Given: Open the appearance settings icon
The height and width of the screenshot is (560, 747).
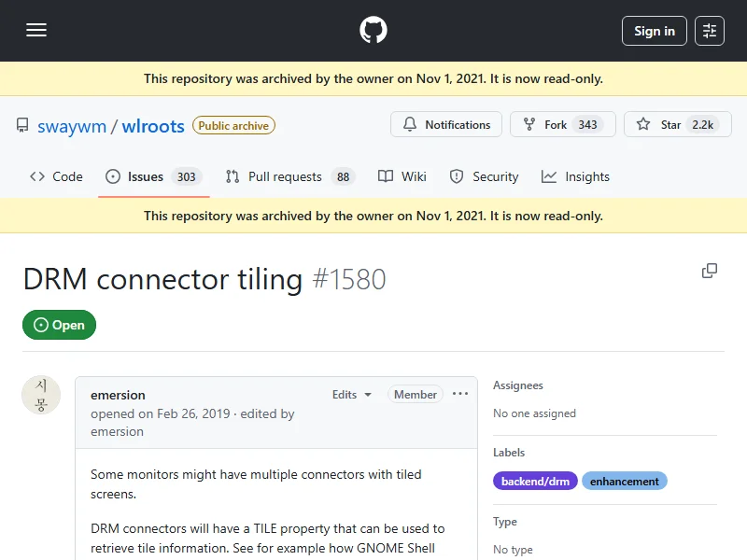Looking at the screenshot, I should click(x=710, y=31).
